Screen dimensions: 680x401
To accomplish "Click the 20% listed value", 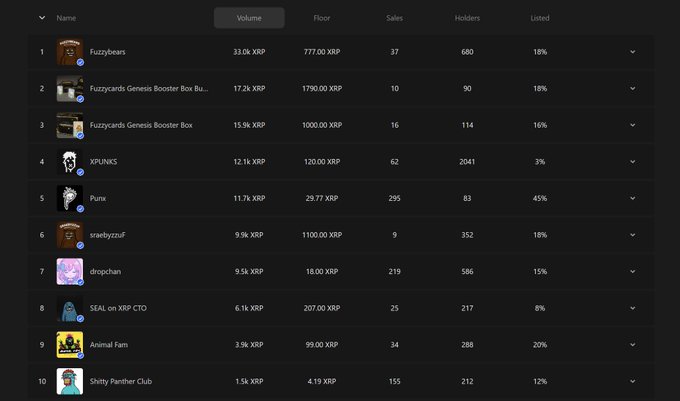I will 540,345.
